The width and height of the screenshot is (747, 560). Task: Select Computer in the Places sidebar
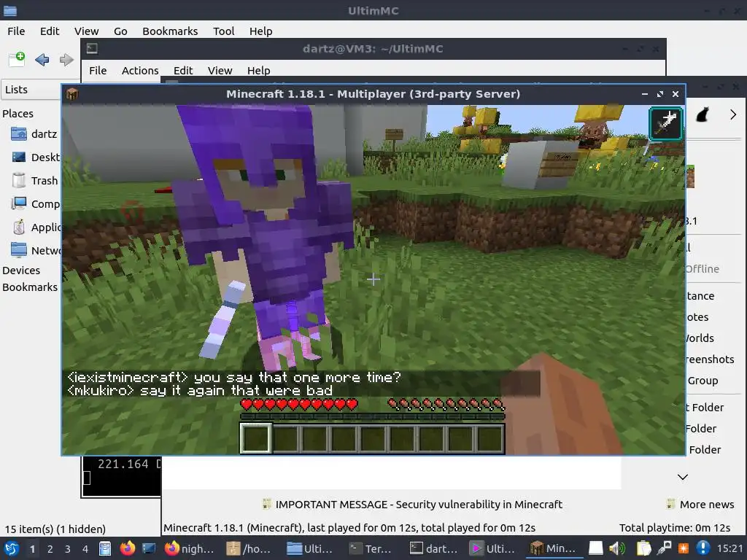click(35, 204)
